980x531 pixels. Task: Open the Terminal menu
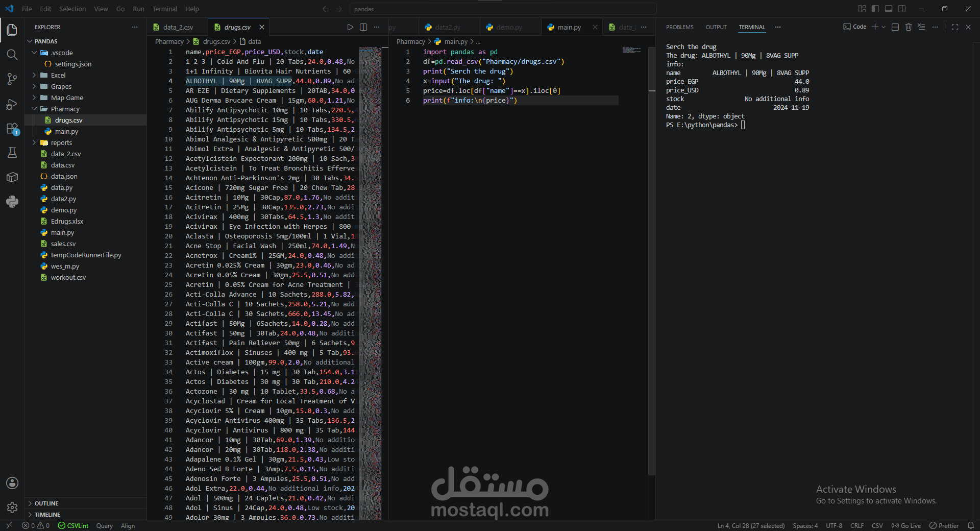coord(165,9)
